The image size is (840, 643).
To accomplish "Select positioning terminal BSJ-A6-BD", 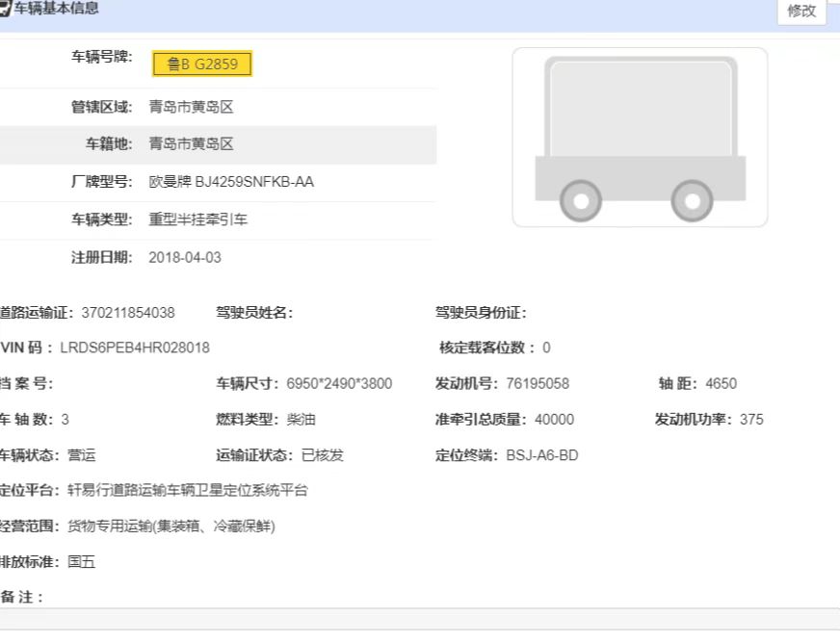I will coord(542,455).
